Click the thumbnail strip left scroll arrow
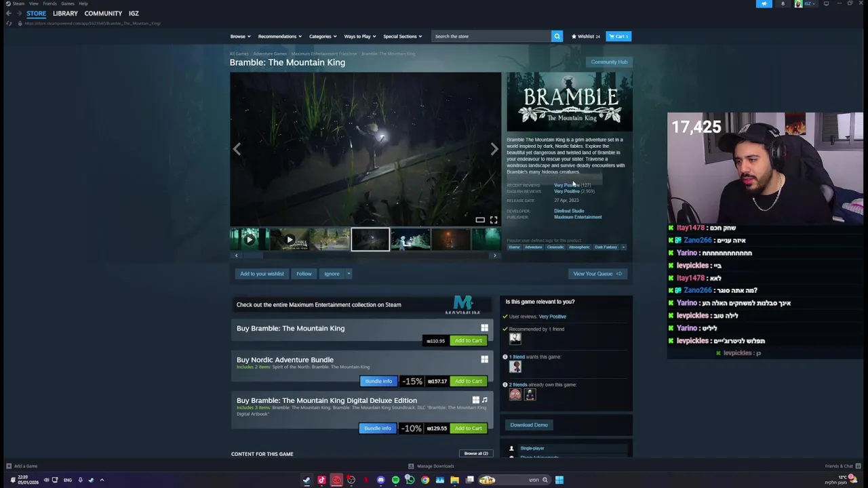This screenshot has height=488, width=868. 236,256
